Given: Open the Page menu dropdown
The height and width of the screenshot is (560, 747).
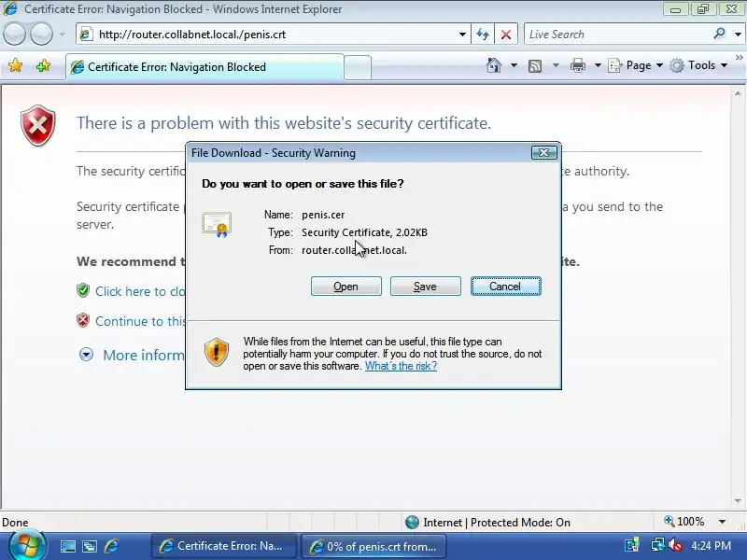Looking at the screenshot, I should click(636, 65).
